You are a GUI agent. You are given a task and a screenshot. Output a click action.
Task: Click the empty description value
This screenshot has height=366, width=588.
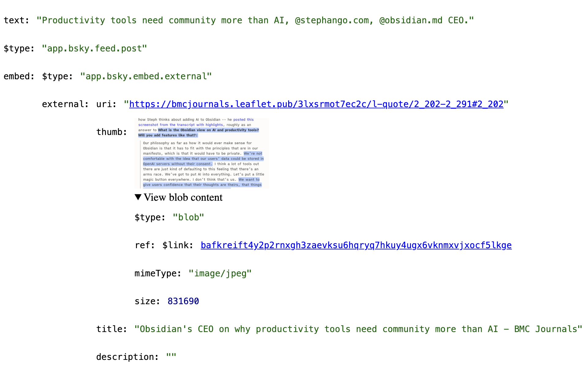click(x=171, y=357)
